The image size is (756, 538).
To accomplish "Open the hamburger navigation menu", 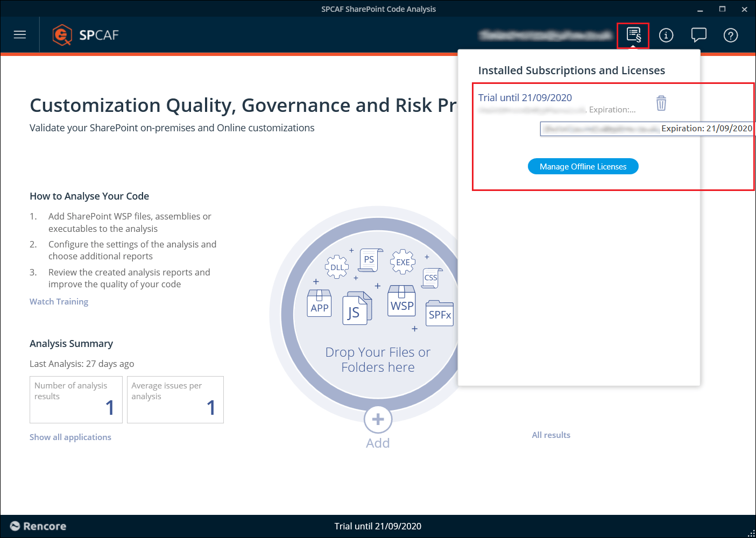I will 20,35.
